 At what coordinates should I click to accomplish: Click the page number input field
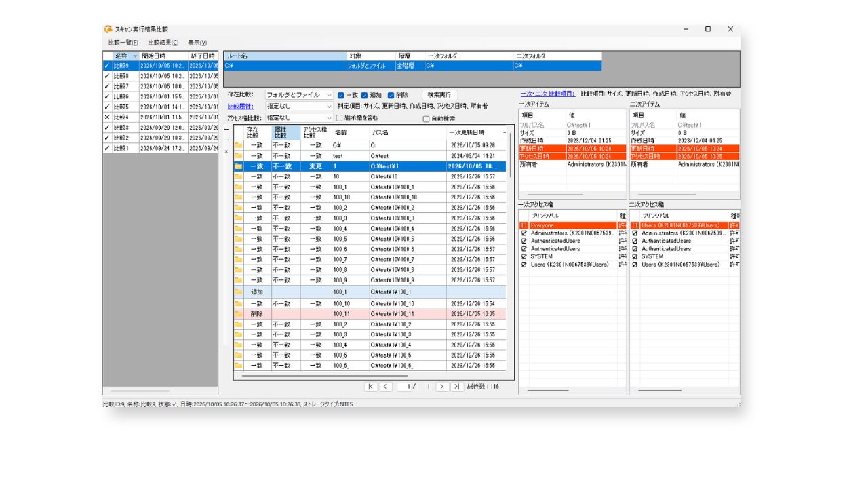406,387
